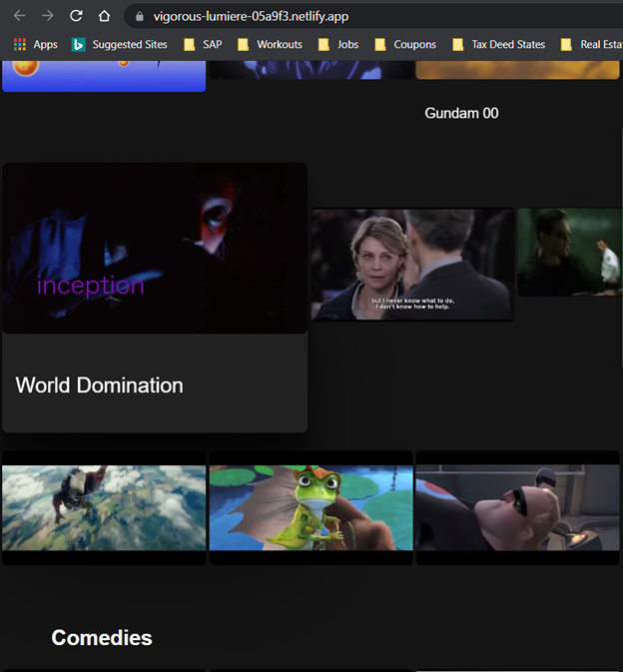This screenshot has width=623, height=672.
Task: Click the Comedies section heading
Action: coord(102,638)
